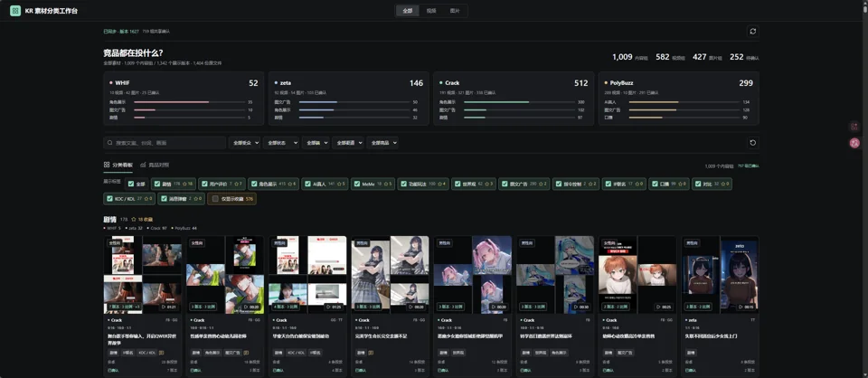Screen dimensions: 868x378
Task: Play the video with duration 01:25
Action: [x=335, y=307]
